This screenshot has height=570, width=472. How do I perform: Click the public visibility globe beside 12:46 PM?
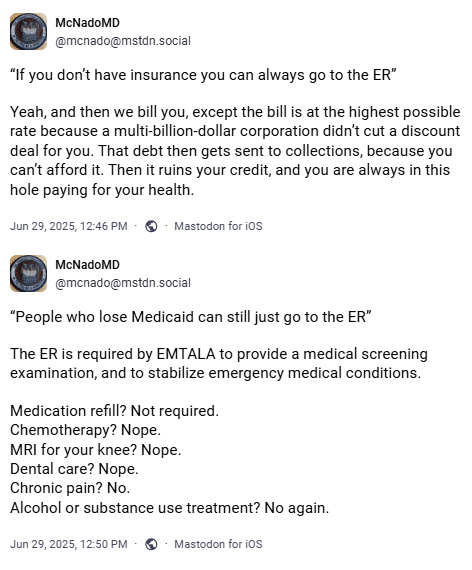[151, 226]
